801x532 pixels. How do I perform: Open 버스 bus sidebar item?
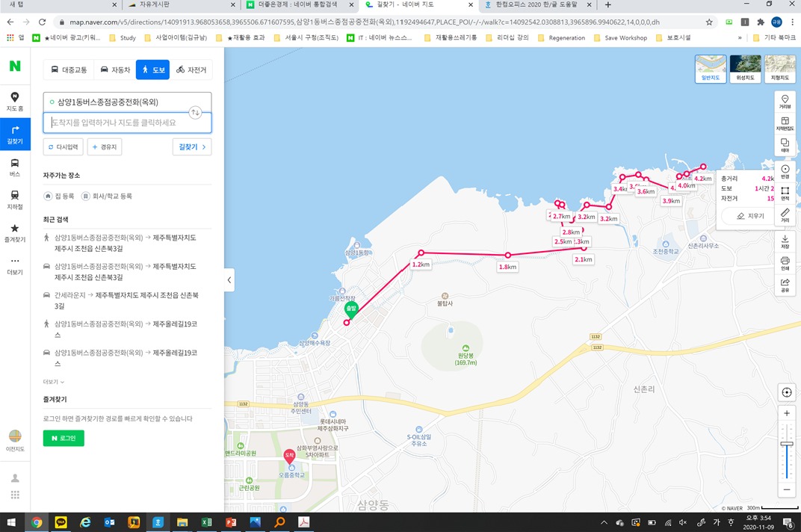pyautogui.click(x=15, y=167)
